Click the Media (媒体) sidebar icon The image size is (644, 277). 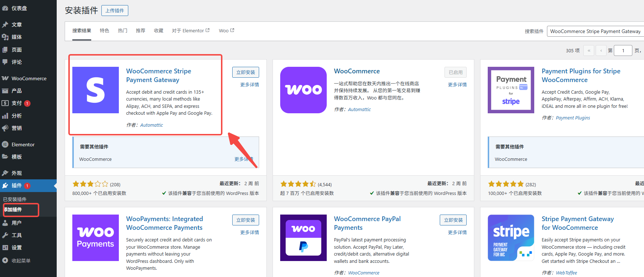(5, 37)
